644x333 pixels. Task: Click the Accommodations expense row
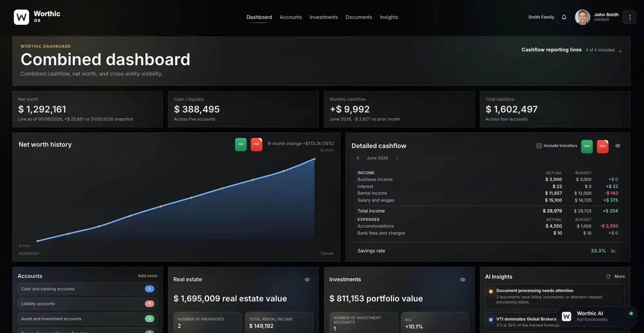(488, 226)
